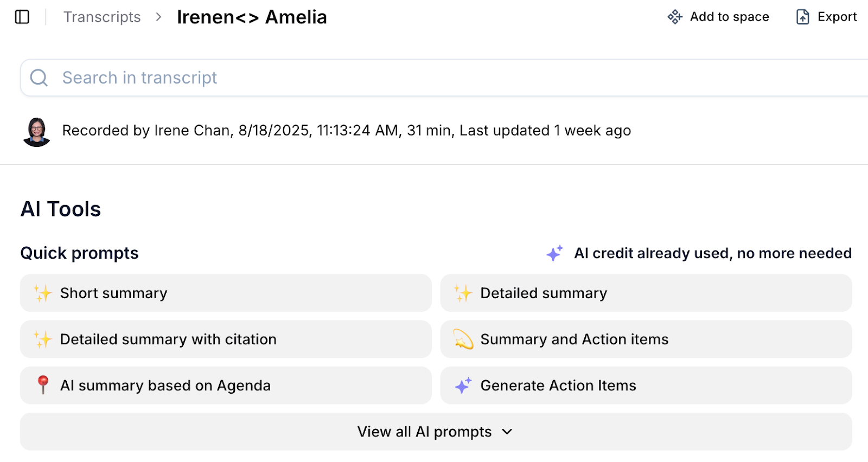Go back to Transcripts breadcrumb
This screenshot has height=462, width=868.
[102, 17]
